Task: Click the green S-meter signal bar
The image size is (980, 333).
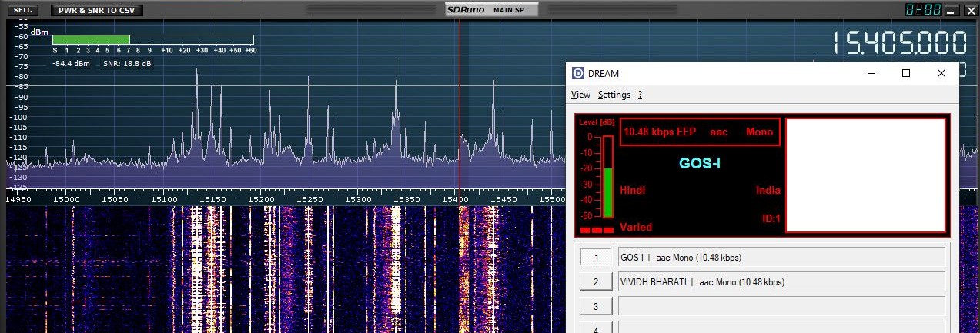Action: coord(91,39)
